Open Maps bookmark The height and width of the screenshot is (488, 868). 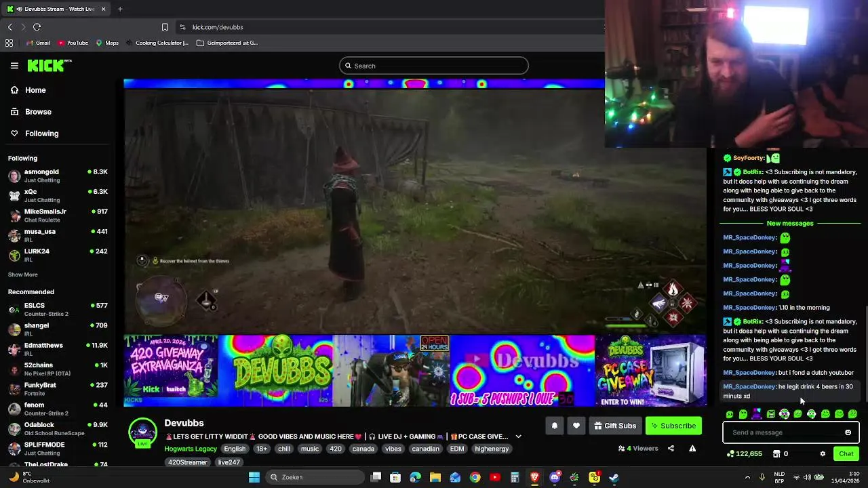[x=107, y=43]
